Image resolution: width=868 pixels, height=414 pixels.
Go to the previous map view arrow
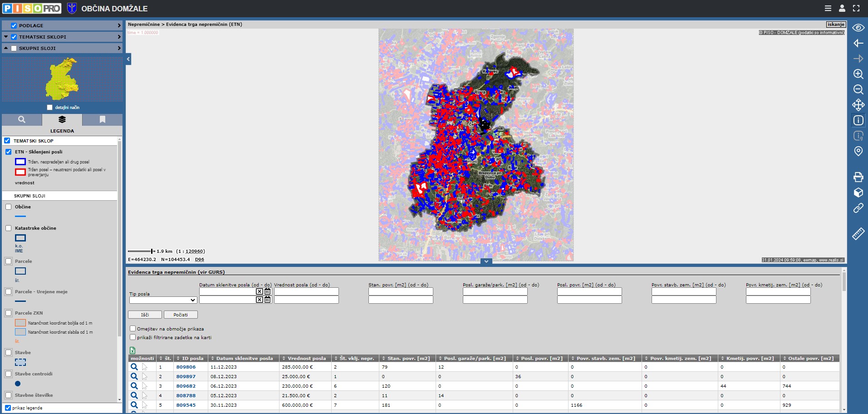(x=858, y=43)
